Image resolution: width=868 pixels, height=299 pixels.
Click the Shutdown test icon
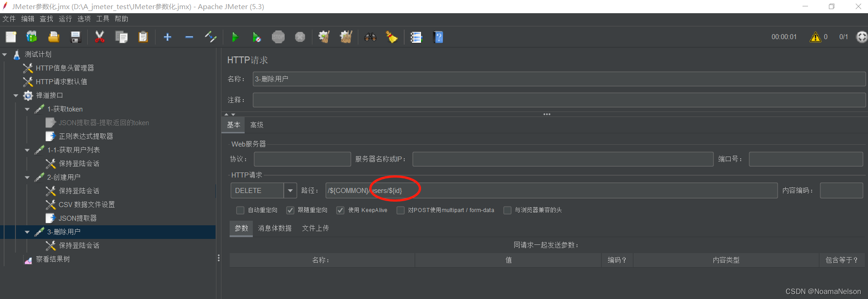click(300, 37)
